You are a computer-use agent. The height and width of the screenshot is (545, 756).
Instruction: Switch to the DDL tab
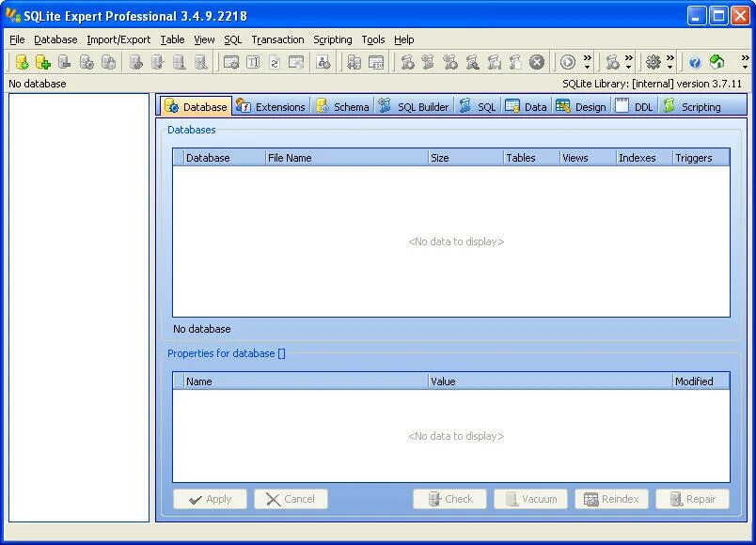tap(634, 106)
